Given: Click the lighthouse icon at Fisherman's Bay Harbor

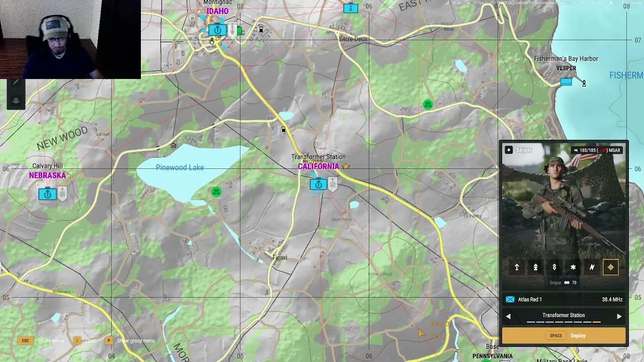Looking at the screenshot, I should pyautogui.click(x=584, y=83).
